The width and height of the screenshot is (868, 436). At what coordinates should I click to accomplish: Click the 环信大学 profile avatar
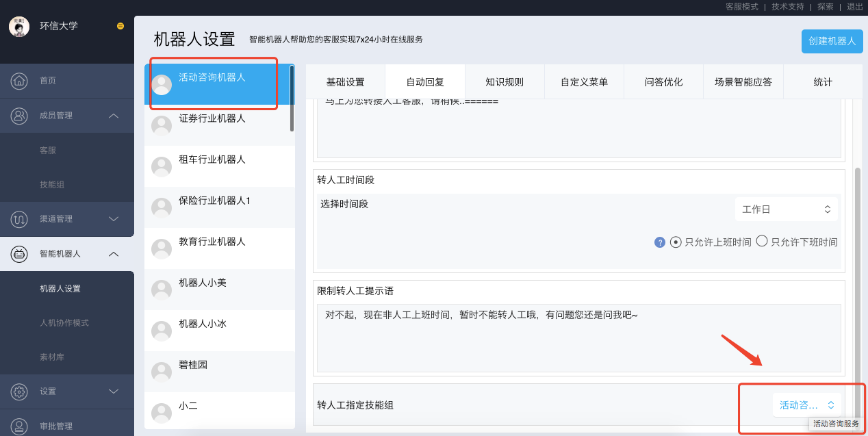coord(19,26)
